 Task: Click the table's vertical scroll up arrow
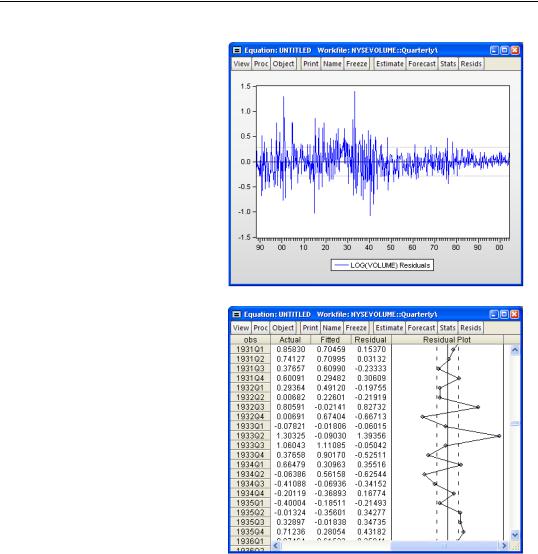coord(515,350)
